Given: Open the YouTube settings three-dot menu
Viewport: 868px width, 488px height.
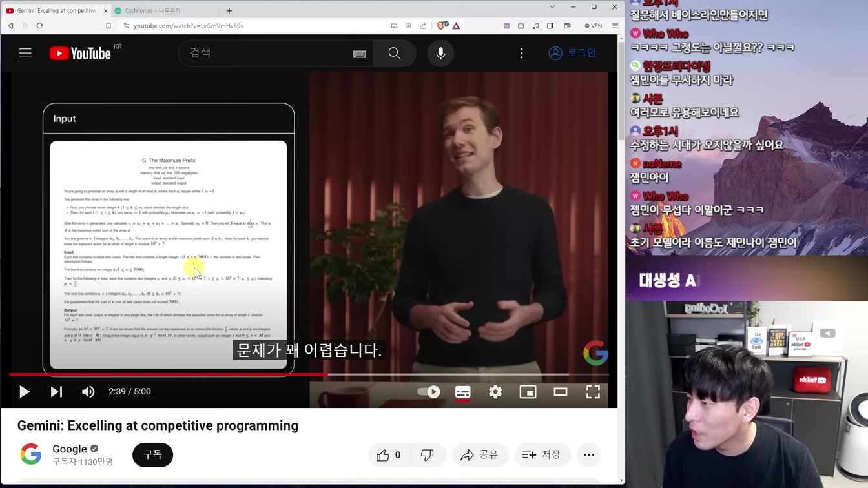Looking at the screenshot, I should 522,54.
